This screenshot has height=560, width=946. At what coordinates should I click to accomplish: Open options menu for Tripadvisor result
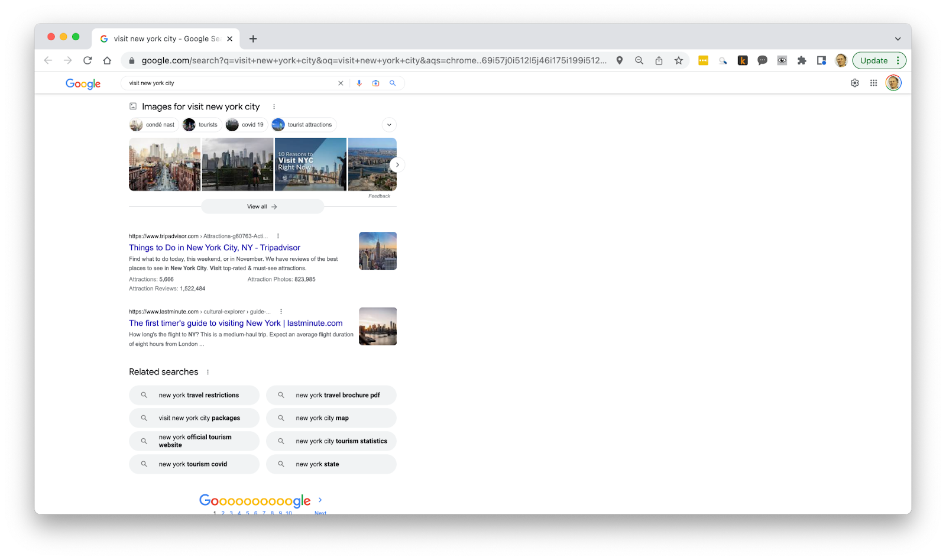[x=278, y=236]
